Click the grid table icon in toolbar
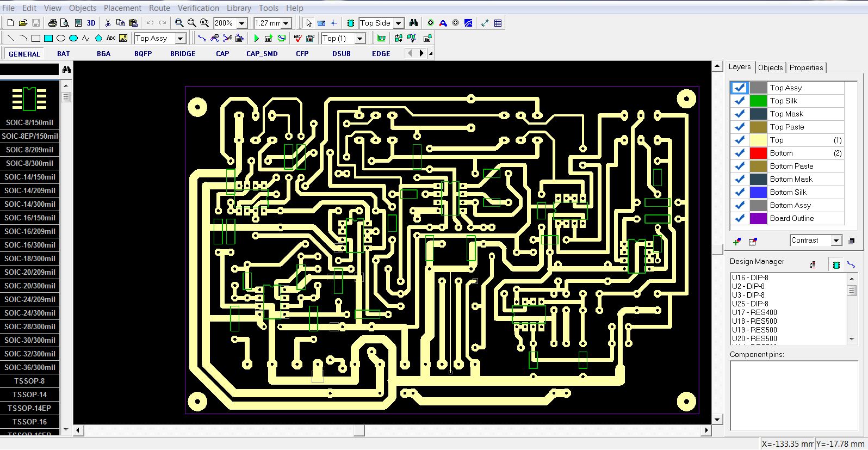Screen dimensions: 868x450 point(498,23)
